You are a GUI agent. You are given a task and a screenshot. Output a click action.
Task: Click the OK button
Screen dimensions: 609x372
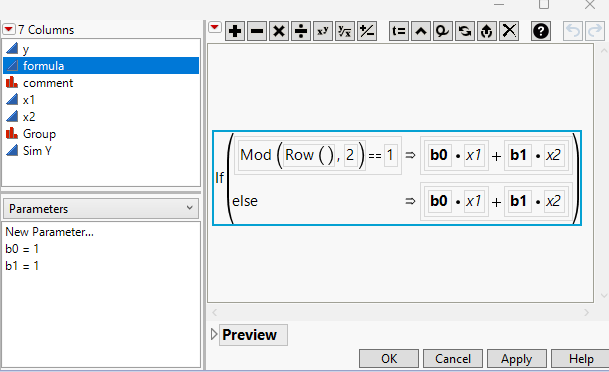[x=389, y=359]
